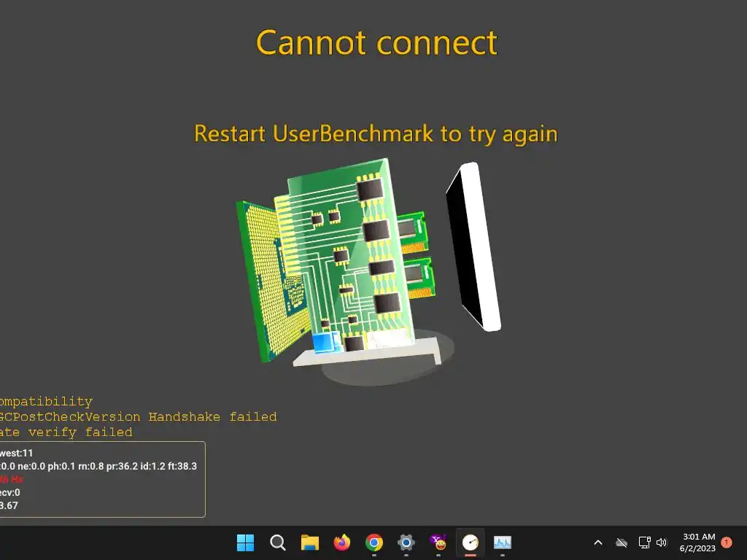Image resolution: width=747 pixels, height=560 pixels.
Task: Switch to Google Chrome in taskbar
Action: [x=374, y=542]
